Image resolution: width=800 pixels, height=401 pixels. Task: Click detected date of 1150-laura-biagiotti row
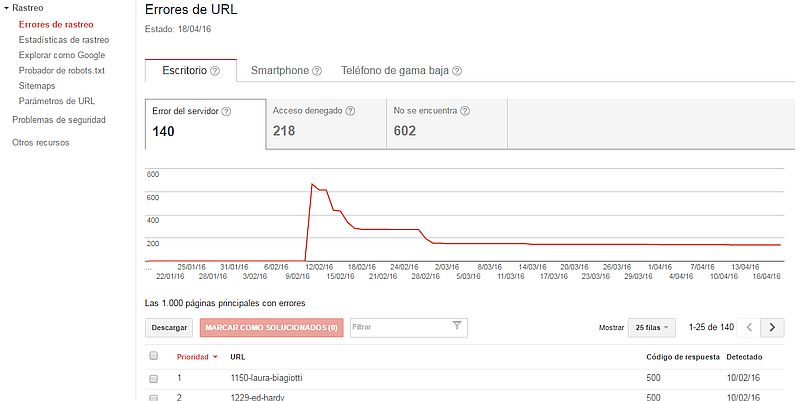743,378
